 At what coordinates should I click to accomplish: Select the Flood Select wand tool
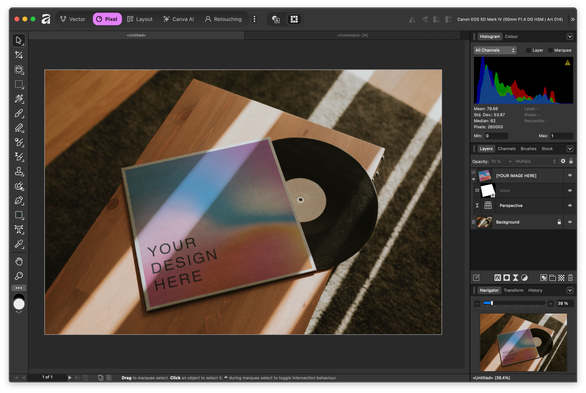pyautogui.click(x=19, y=99)
